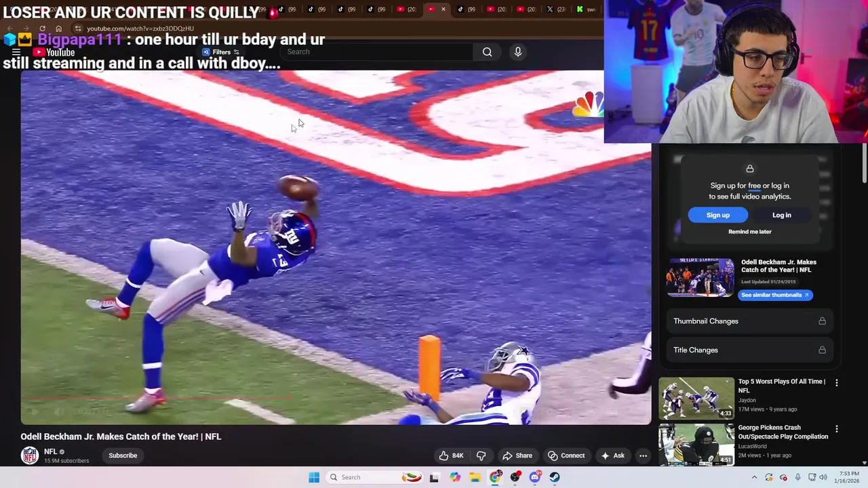Reload the page with browser refresh icon

42,28
